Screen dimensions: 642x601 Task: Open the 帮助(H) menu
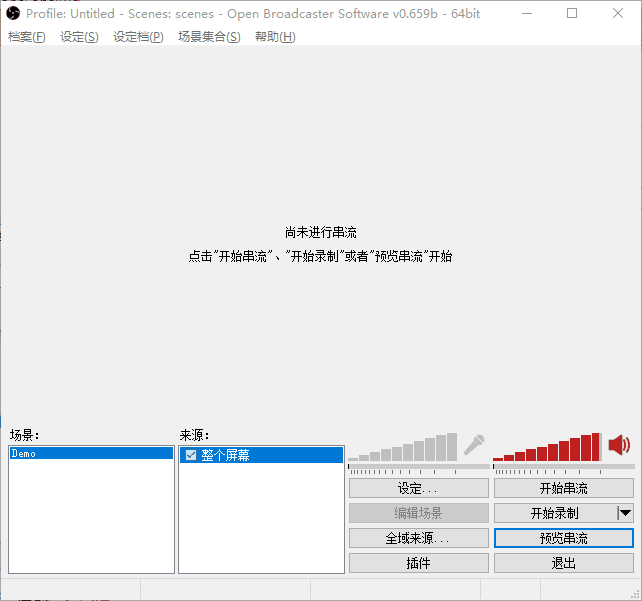tap(275, 37)
